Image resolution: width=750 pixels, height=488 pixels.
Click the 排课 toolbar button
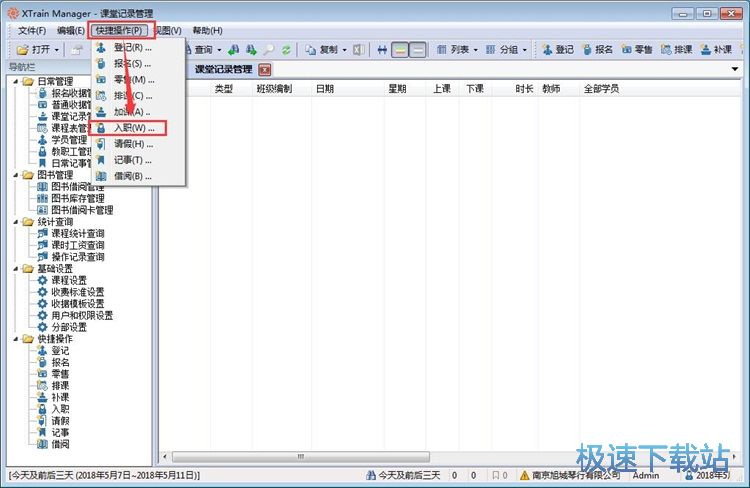point(676,50)
